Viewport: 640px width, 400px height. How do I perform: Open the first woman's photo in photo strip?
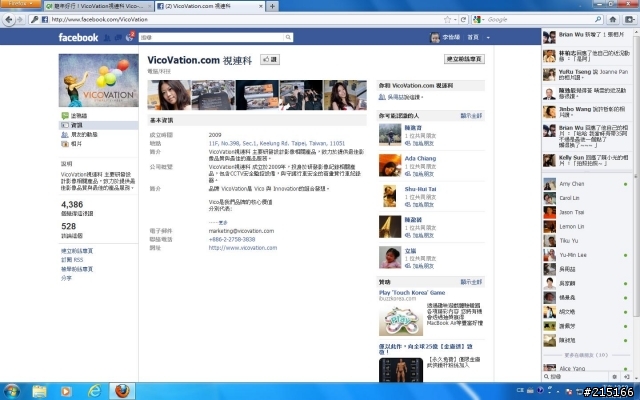pyautogui.click(x=169, y=95)
